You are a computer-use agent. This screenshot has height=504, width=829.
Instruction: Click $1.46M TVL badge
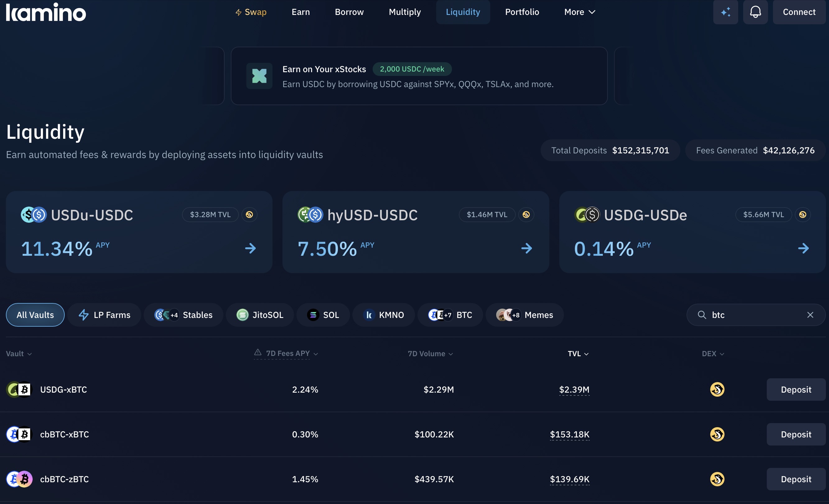tap(487, 215)
